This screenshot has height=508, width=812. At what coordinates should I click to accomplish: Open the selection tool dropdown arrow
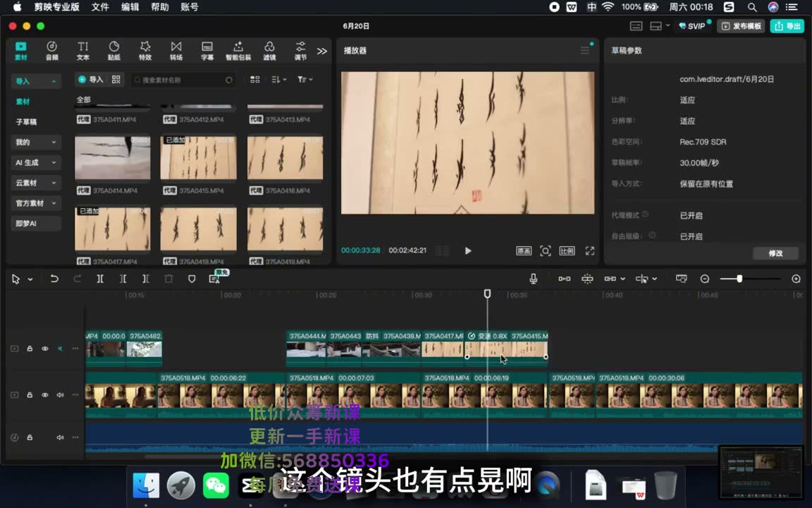[x=30, y=279]
